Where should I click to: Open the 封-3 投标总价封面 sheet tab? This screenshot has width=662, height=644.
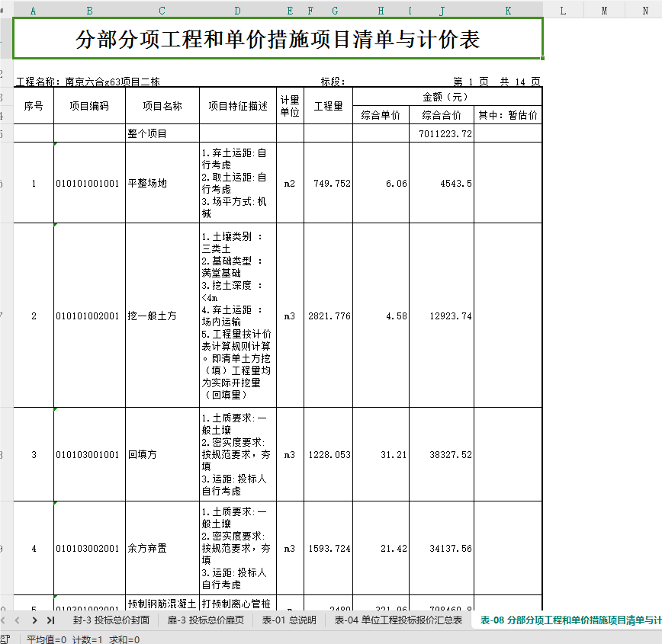(111, 620)
